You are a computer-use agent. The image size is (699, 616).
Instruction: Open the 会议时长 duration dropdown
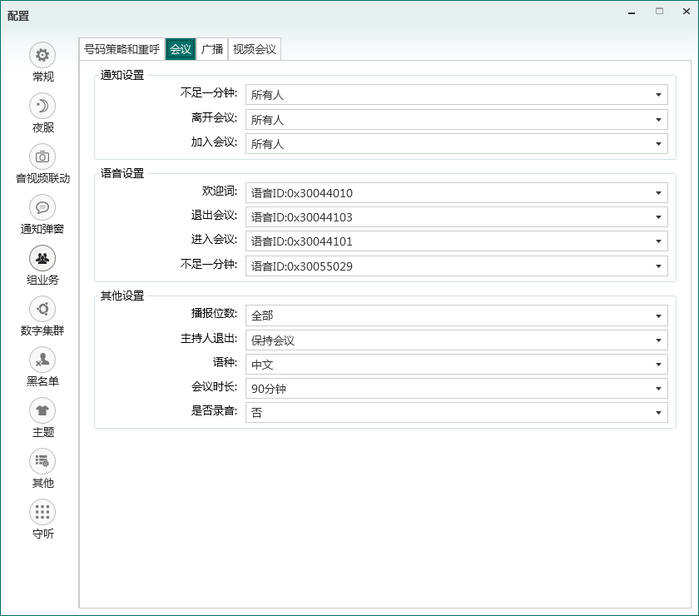[456, 389]
